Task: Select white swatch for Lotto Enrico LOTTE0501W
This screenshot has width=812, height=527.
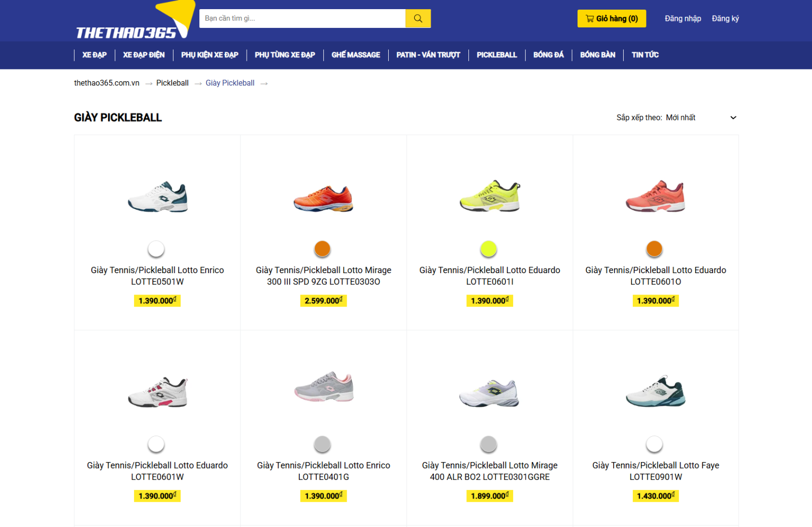Action: tap(156, 249)
